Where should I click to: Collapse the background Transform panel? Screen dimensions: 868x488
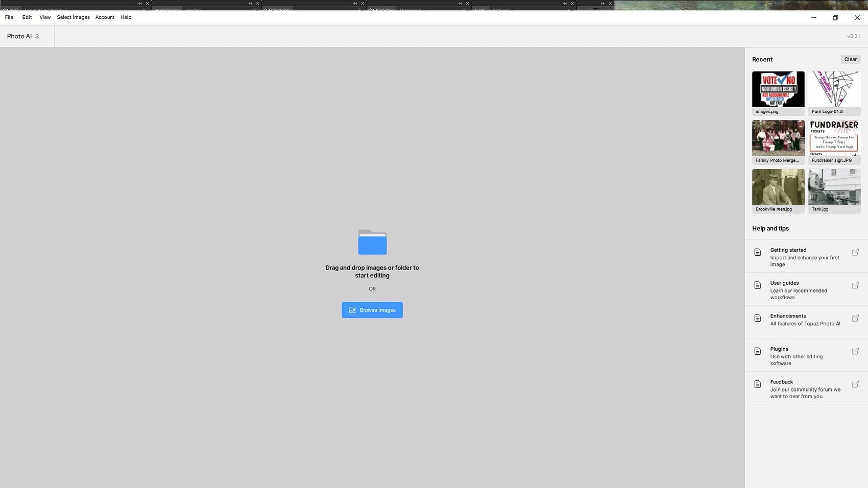coord(355,4)
